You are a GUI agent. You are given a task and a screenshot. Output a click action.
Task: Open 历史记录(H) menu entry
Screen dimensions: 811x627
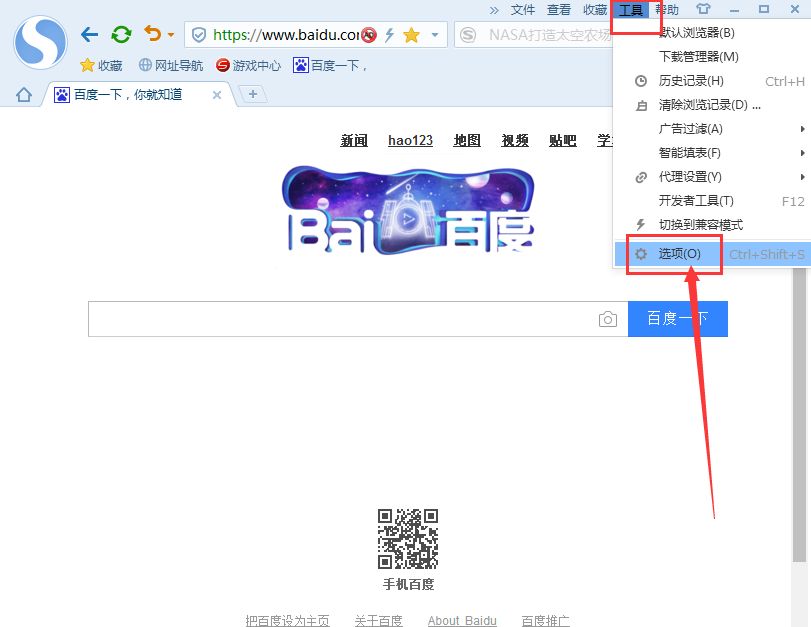690,81
